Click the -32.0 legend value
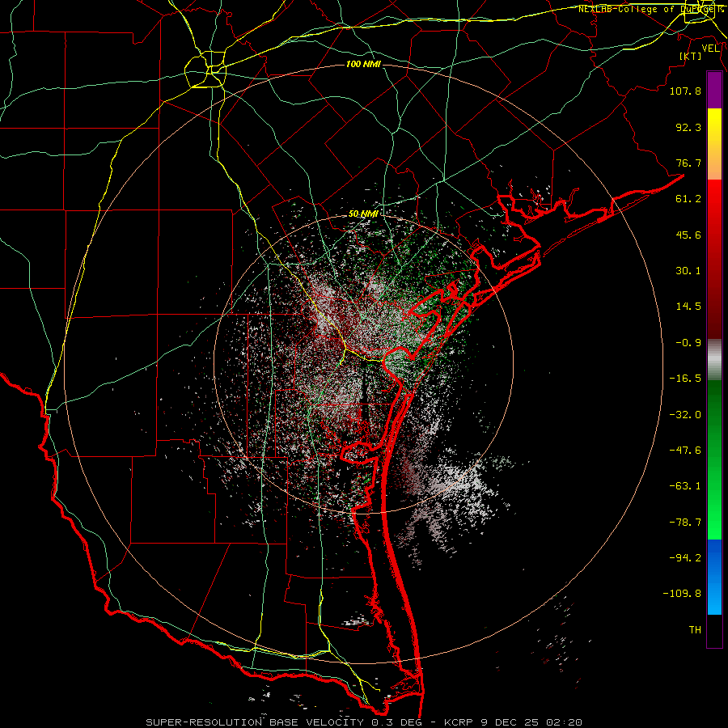Screen dimensions: 728x728 685,415
